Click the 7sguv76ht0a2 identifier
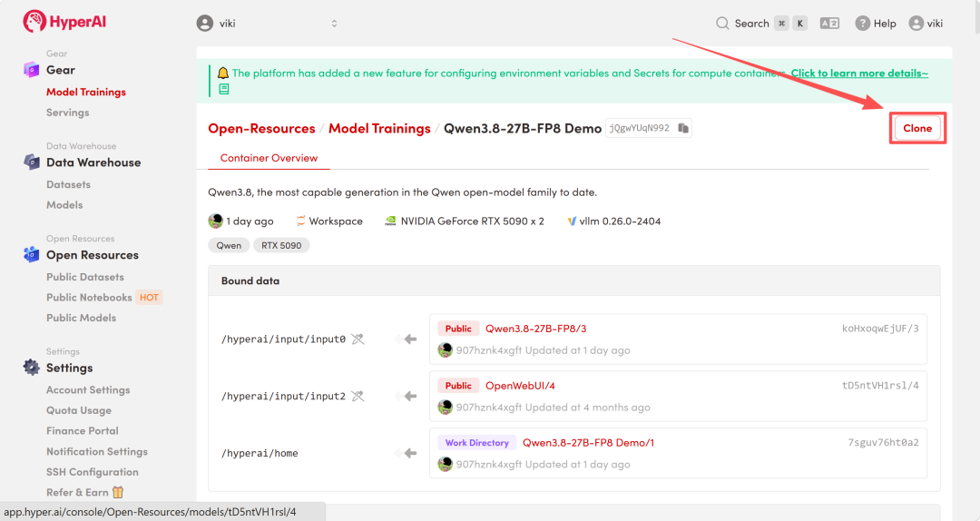Viewport: 980px width, 521px height. click(883, 442)
